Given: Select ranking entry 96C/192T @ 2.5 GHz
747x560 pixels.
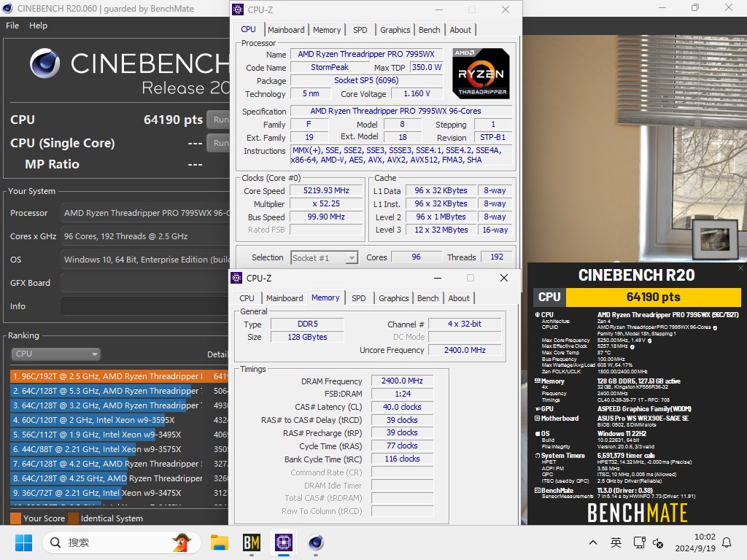Looking at the screenshot, I should pos(119,376).
